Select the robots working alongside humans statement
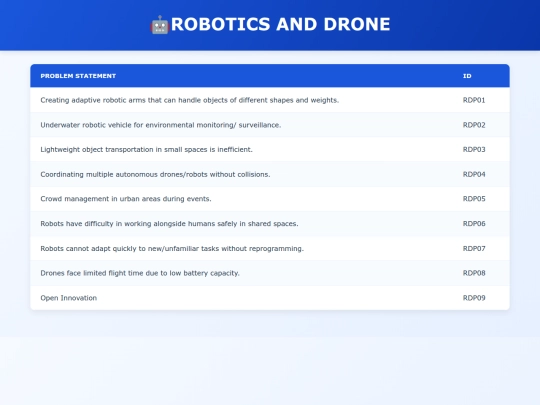Image resolution: width=540 pixels, height=405 pixels. click(169, 224)
